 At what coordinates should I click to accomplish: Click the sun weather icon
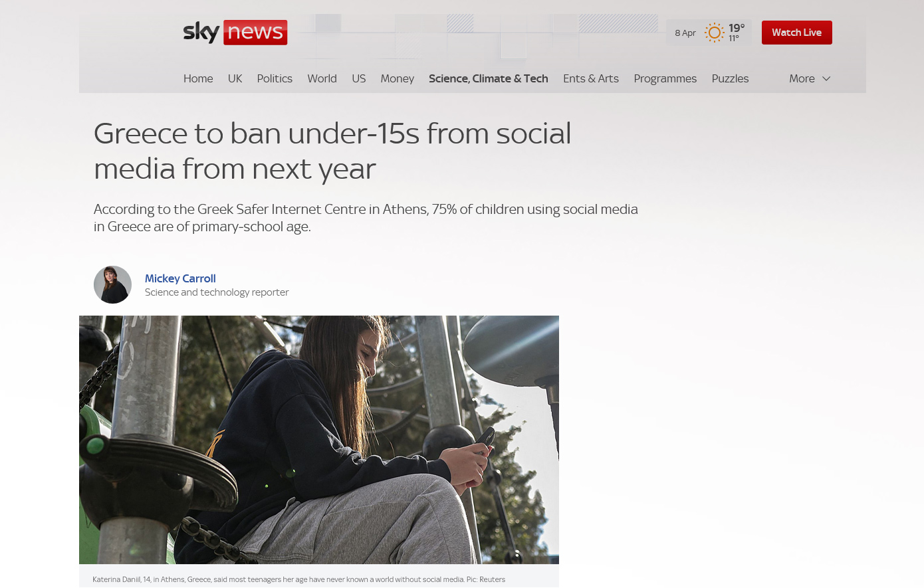click(x=714, y=33)
